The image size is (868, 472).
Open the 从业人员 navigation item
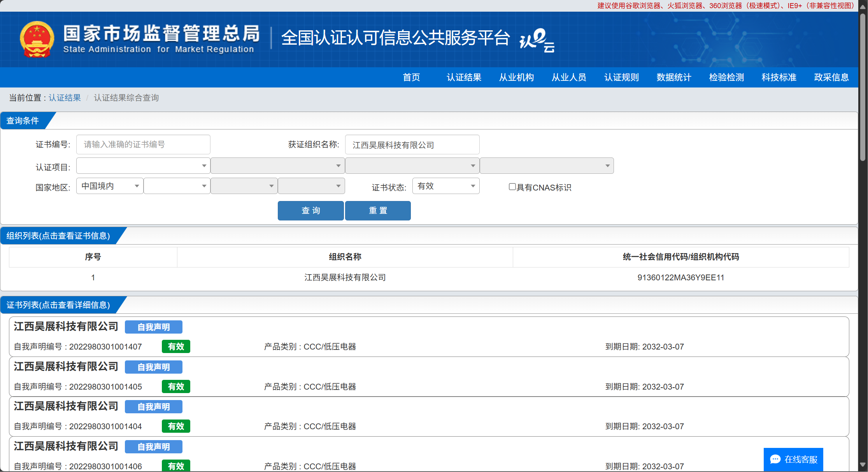click(569, 77)
